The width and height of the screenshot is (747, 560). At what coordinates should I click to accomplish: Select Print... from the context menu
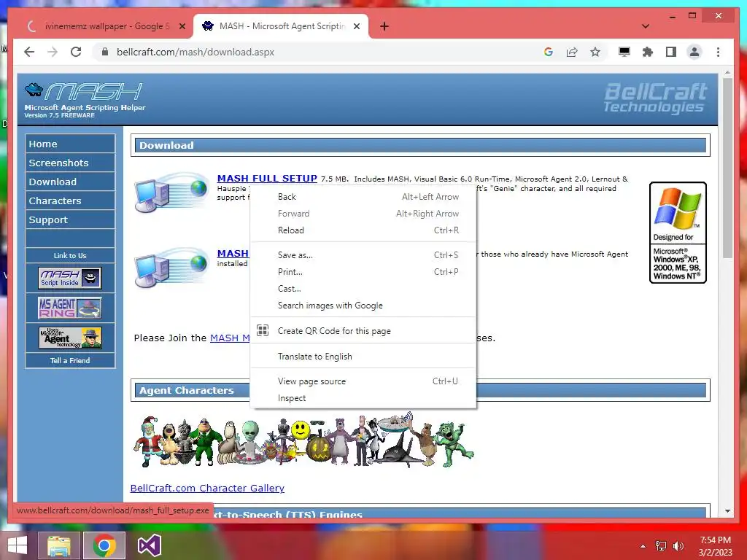[363, 272]
